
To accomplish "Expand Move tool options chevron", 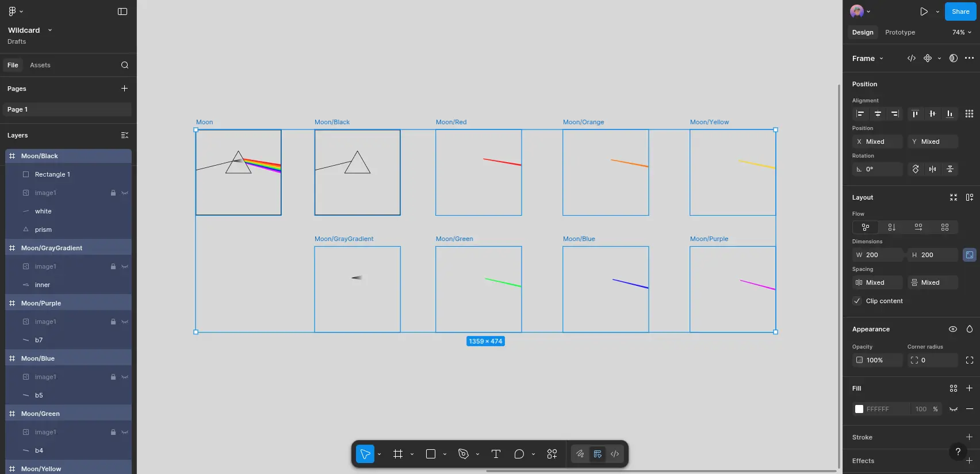I will pos(379,454).
